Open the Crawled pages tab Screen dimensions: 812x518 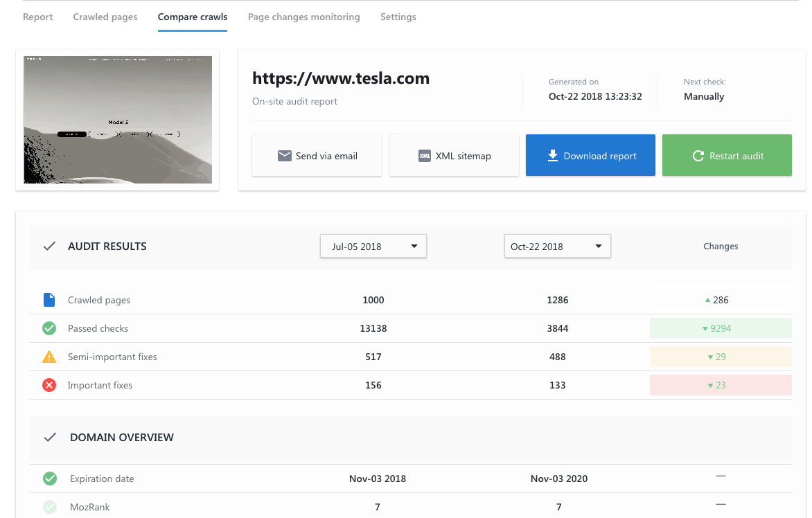click(x=105, y=17)
